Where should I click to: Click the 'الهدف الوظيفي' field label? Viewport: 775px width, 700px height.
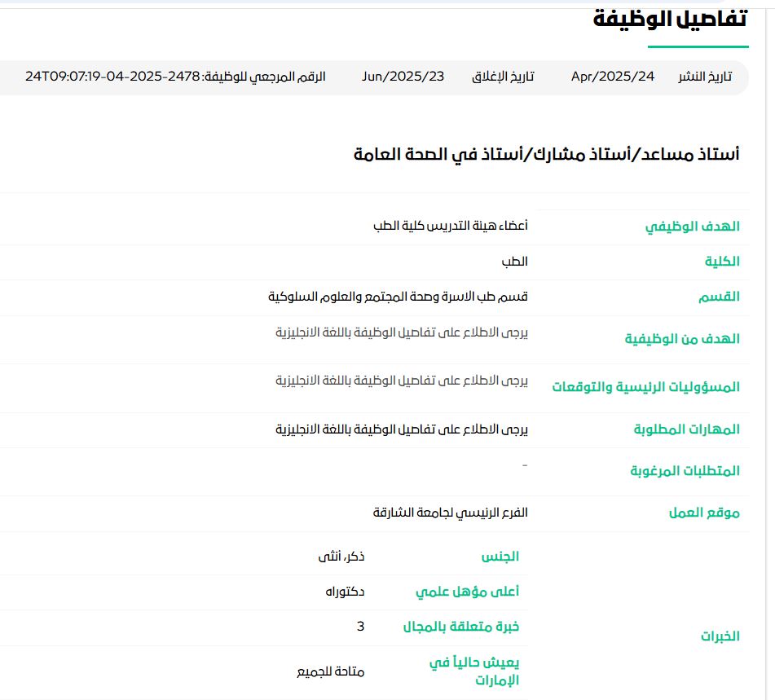coord(693,227)
